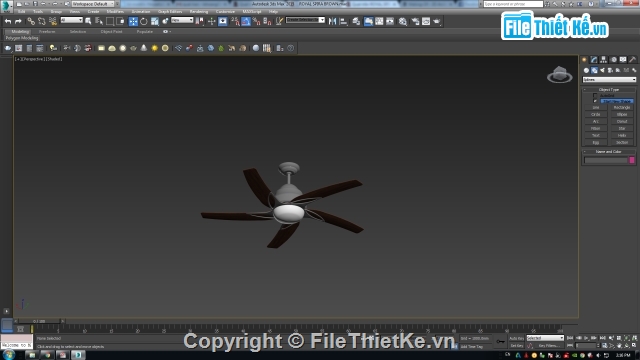640x360 pixels.
Task: Toggle the Snaps 3D button
Action: point(235,21)
